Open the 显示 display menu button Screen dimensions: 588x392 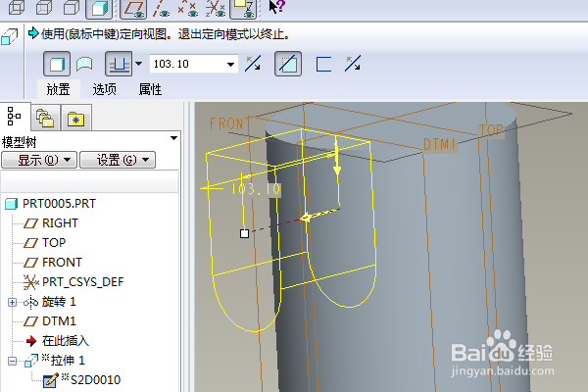[39, 160]
